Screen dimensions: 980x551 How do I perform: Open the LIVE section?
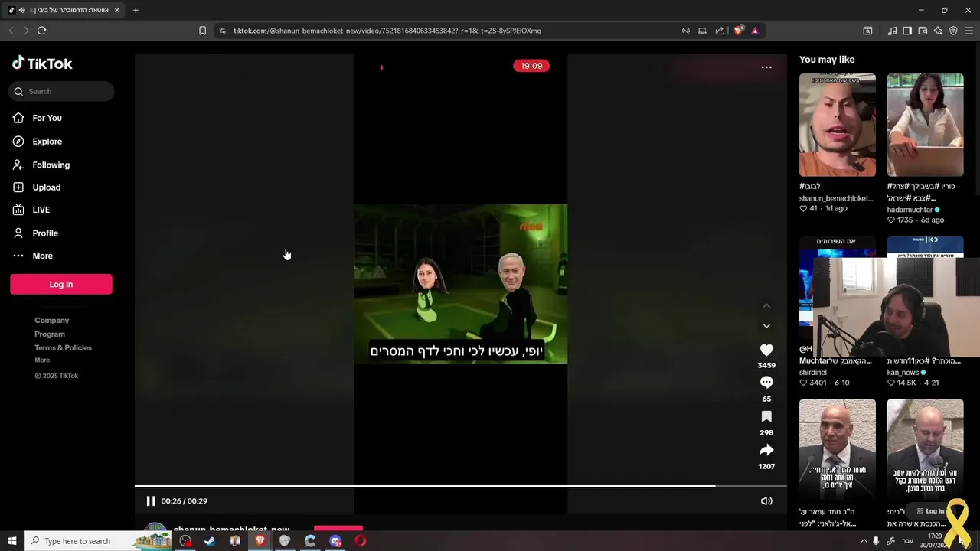[x=41, y=210]
